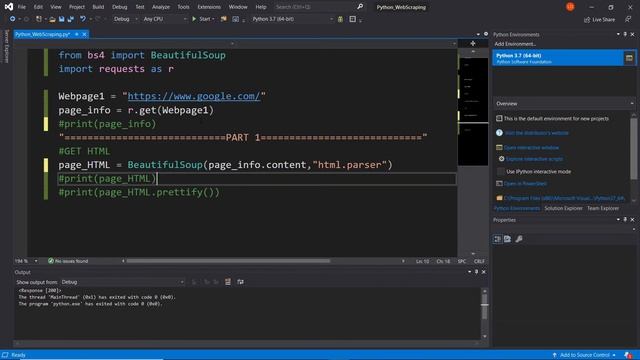Click the Alphabetical sort icon in Properties panel
This screenshot has width=640, height=360.
click(507, 239)
